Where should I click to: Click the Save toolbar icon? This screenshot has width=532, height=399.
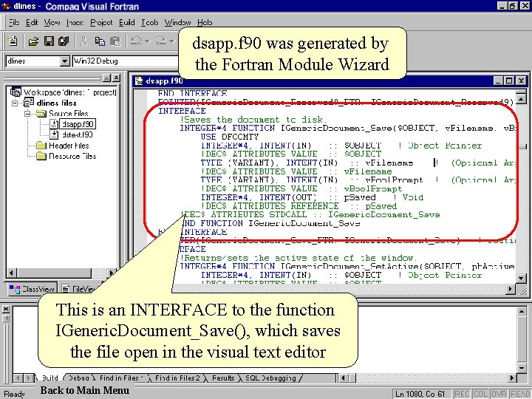point(49,41)
